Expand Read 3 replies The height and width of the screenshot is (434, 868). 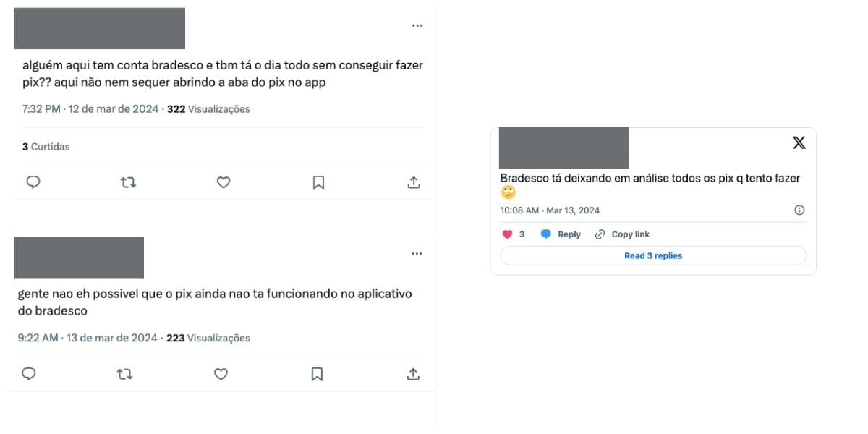653,255
